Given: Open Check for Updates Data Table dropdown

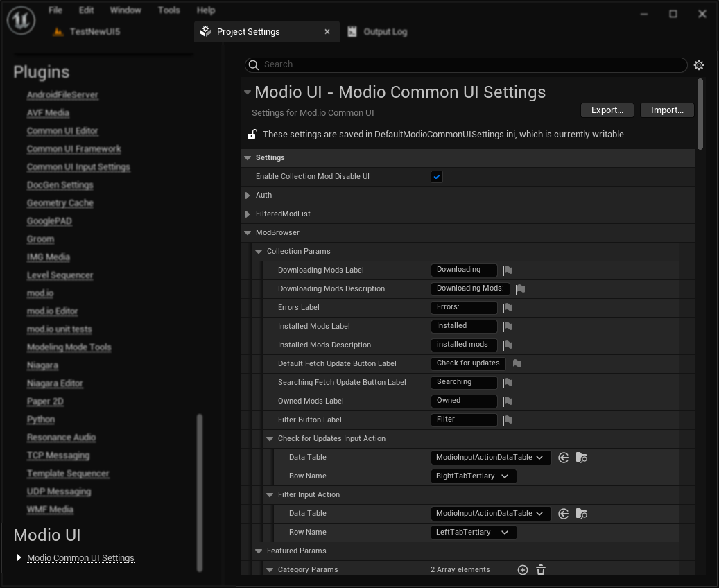Looking at the screenshot, I should point(491,457).
